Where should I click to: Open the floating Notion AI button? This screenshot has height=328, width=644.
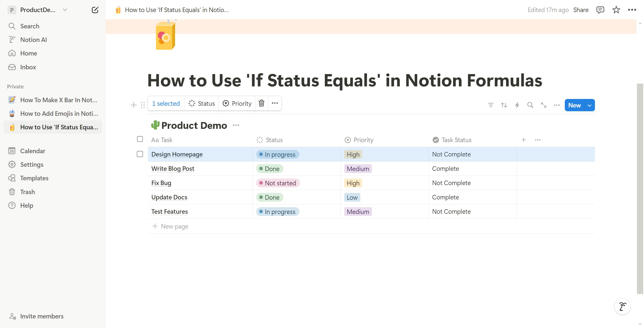coord(622,306)
